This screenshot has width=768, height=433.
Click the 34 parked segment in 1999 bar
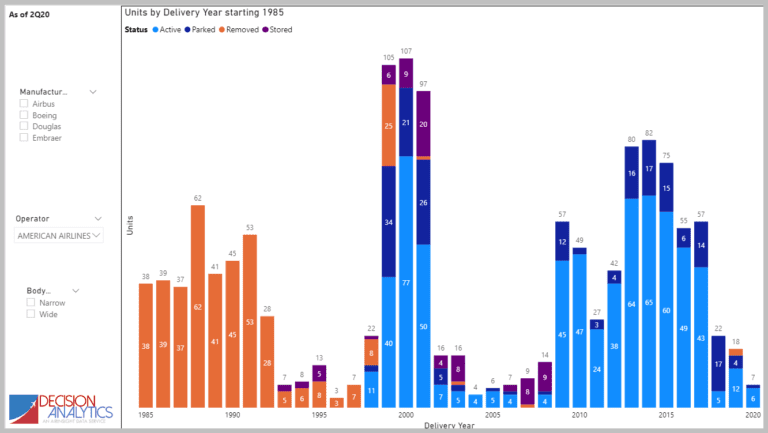coord(388,221)
